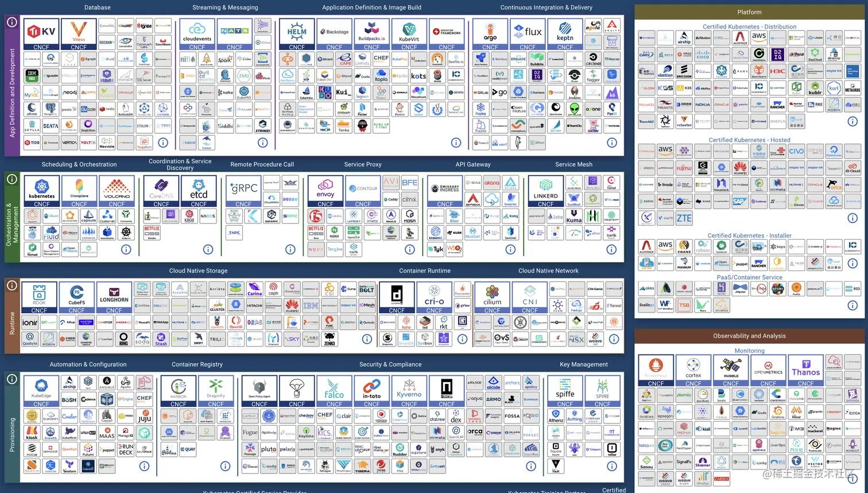Select the kubernetes card in Scheduling & Orchestration
This screenshot has height=493, width=868.
pos(42,191)
